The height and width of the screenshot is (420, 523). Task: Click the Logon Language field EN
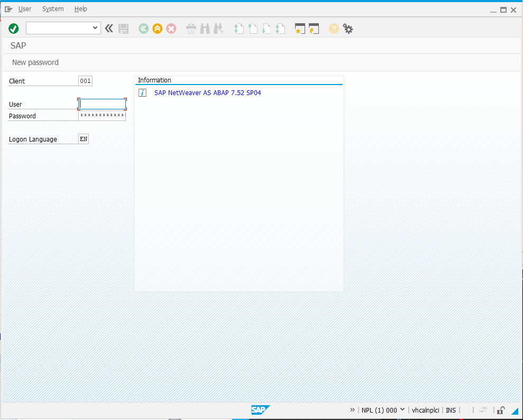click(x=84, y=139)
